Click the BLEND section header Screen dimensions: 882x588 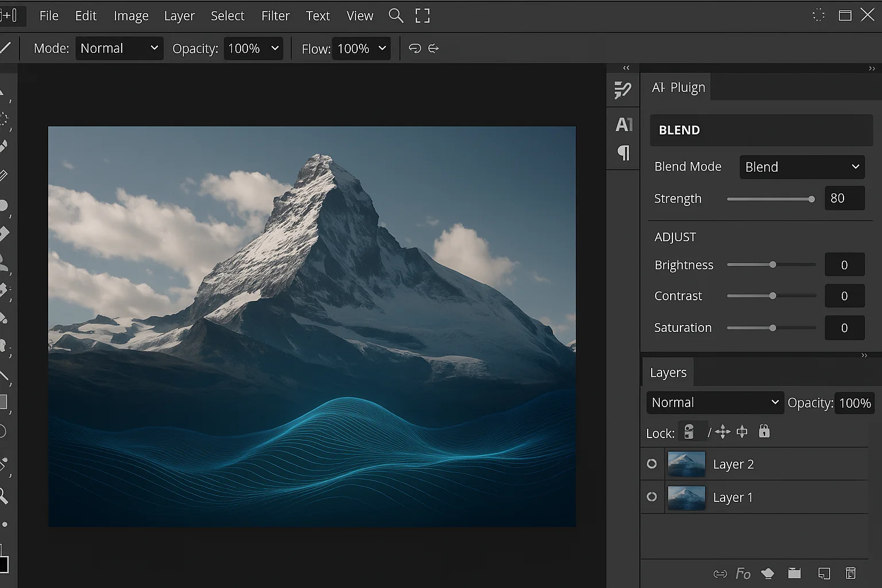click(761, 130)
